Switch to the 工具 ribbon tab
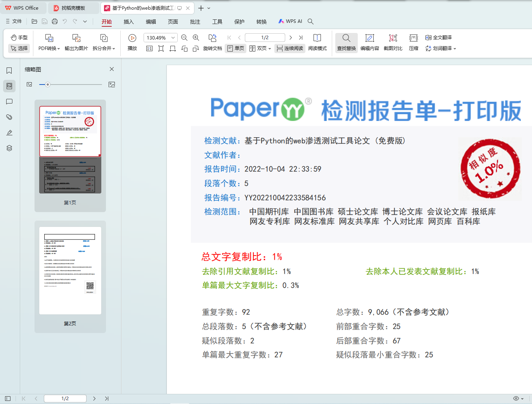This screenshot has width=532, height=404. point(217,22)
